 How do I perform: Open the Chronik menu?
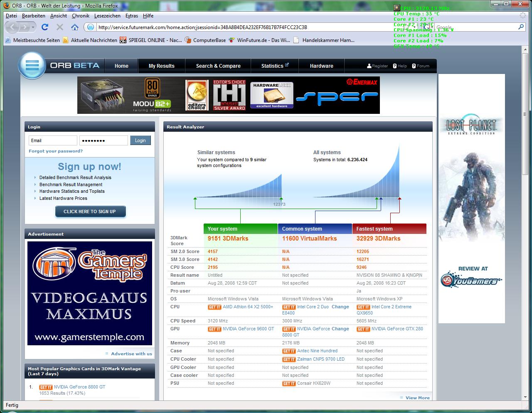(x=81, y=16)
